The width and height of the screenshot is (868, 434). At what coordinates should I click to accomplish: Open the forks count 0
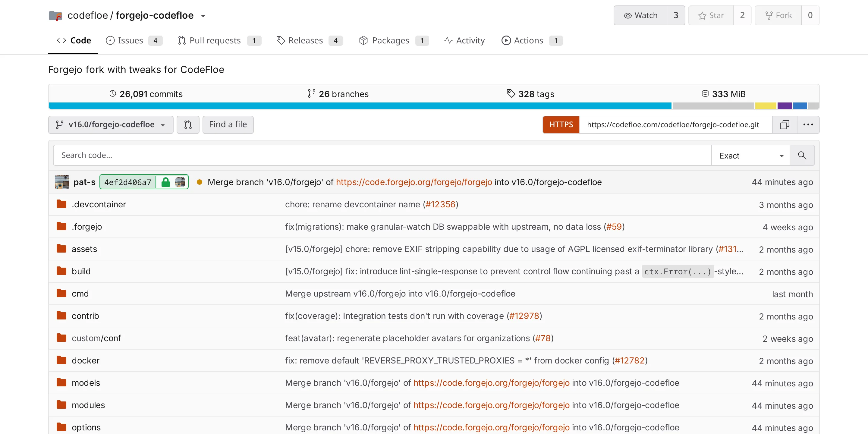810,15
